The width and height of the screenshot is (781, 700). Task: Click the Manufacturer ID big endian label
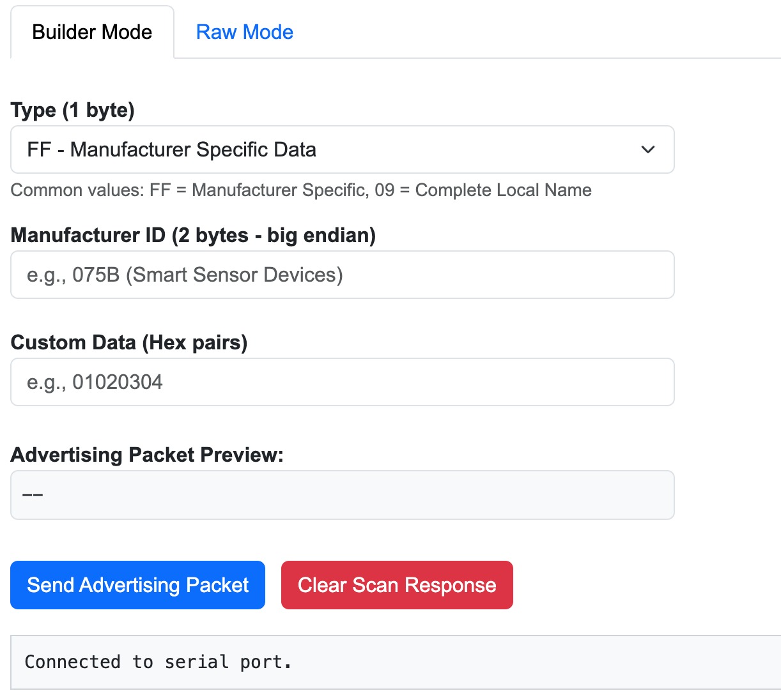pyautogui.click(x=193, y=235)
